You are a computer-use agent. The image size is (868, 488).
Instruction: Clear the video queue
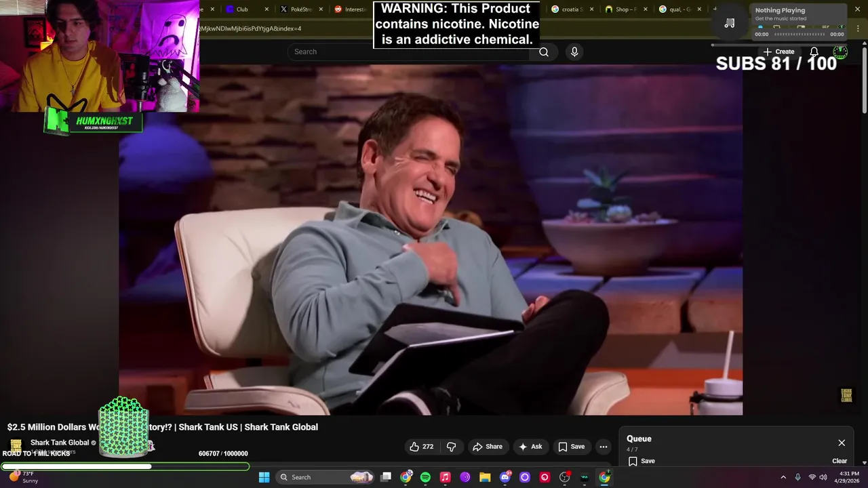tap(840, 461)
